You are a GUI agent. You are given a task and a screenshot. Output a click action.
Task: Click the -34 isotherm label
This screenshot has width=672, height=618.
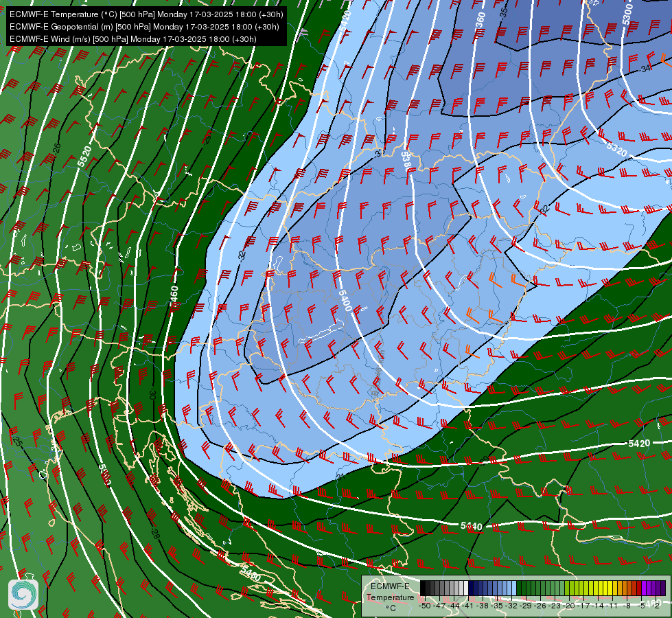point(645,69)
